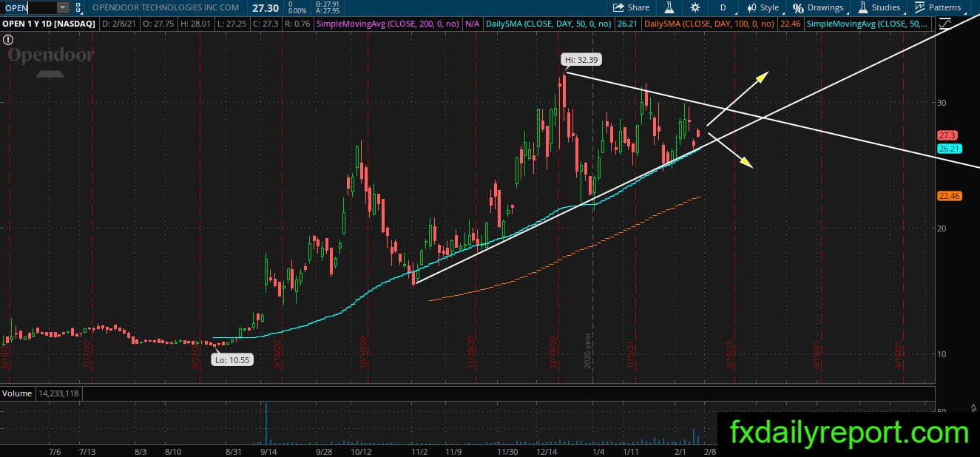Click OPENDOOR TECHNOLOGIES INC COM company name
980x457 pixels.
point(166,7)
